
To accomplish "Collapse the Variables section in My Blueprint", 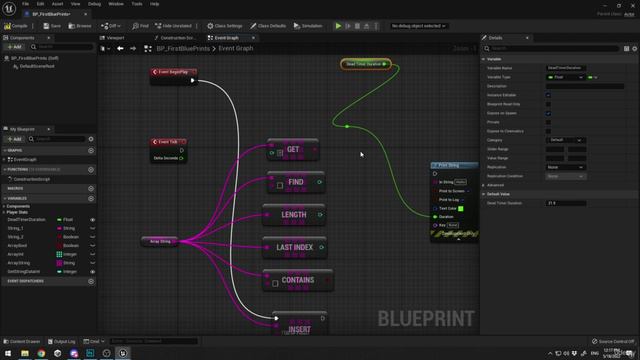I will [x=5, y=198].
